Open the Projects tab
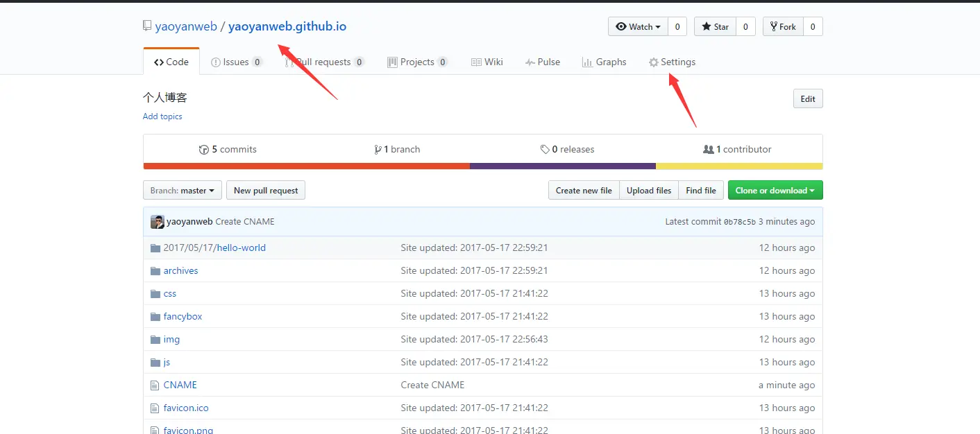This screenshot has height=434, width=980. [x=418, y=62]
